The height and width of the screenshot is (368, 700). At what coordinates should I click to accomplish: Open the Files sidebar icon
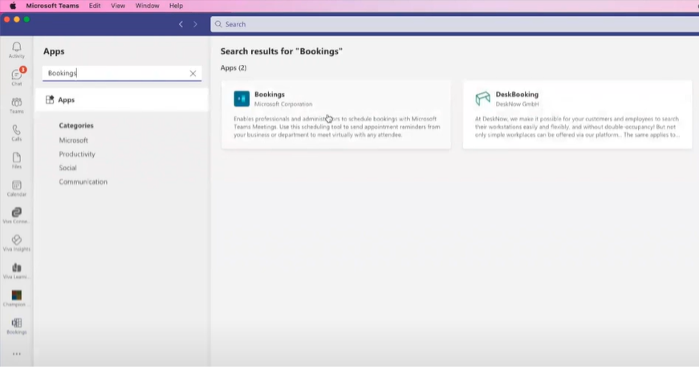pyautogui.click(x=17, y=161)
